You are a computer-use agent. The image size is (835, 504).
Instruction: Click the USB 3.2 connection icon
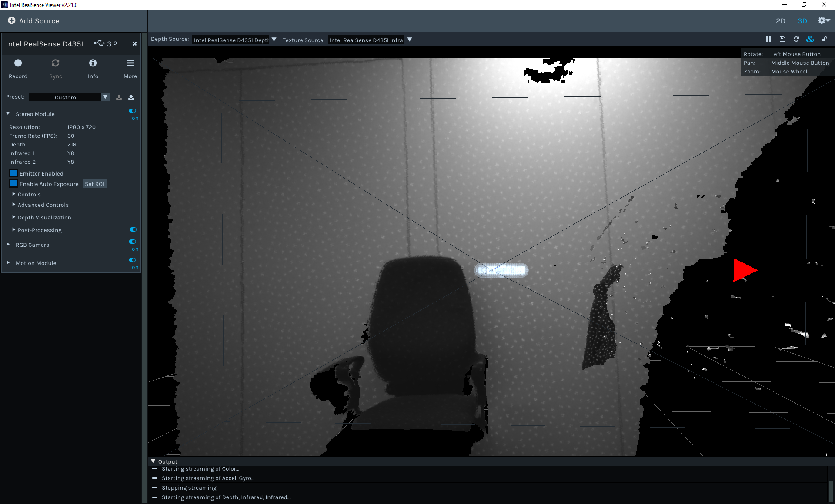click(99, 43)
